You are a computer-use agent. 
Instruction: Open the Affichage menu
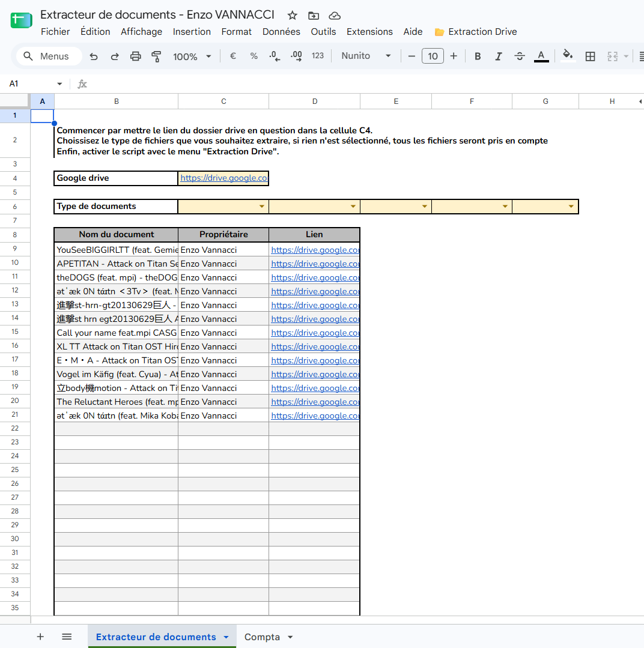click(x=141, y=32)
